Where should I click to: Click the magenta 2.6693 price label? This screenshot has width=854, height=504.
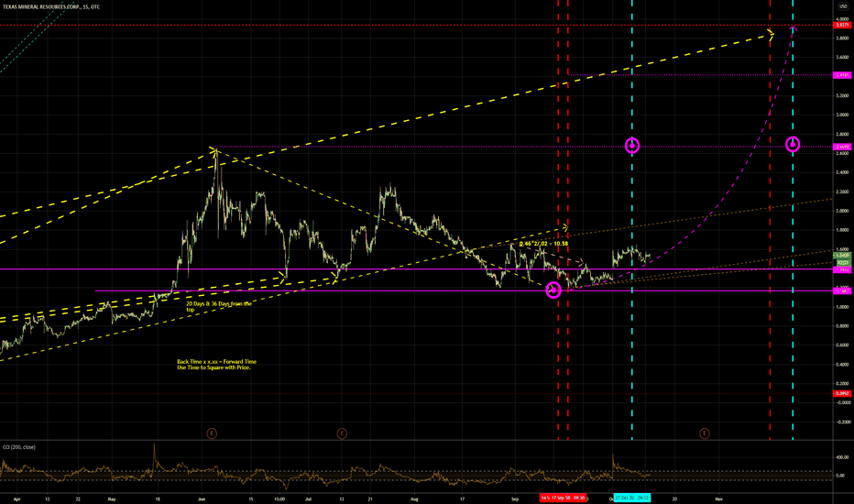pyautogui.click(x=843, y=147)
